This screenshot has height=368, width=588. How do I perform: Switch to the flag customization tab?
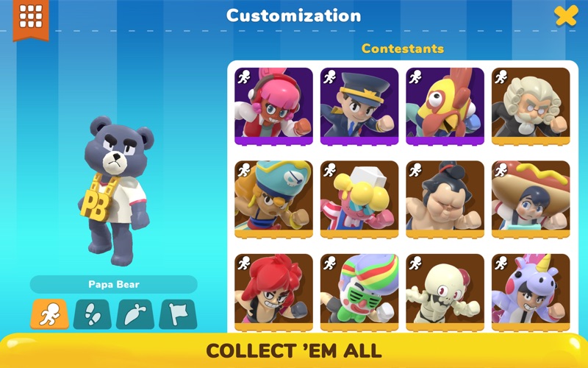178,314
